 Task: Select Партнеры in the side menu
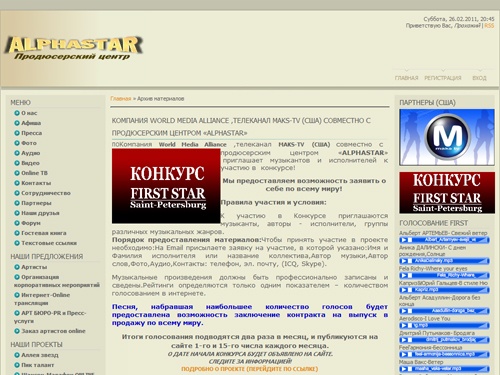coord(36,203)
